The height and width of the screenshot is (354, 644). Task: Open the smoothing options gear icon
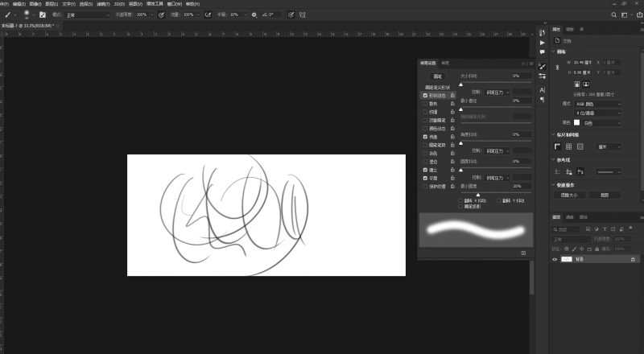(x=254, y=14)
